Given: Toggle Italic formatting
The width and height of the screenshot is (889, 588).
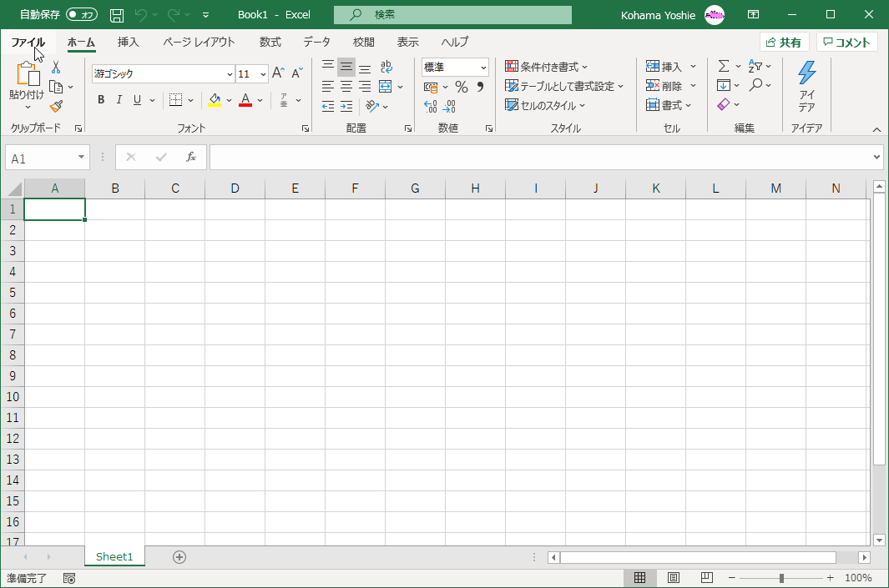Looking at the screenshot, I should click(x=119, y=100).
